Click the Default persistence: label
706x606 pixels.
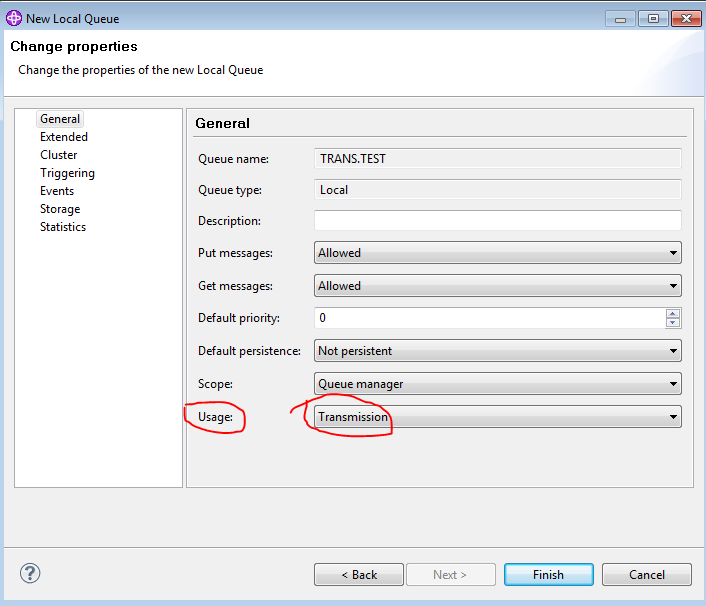pos(249,351)
